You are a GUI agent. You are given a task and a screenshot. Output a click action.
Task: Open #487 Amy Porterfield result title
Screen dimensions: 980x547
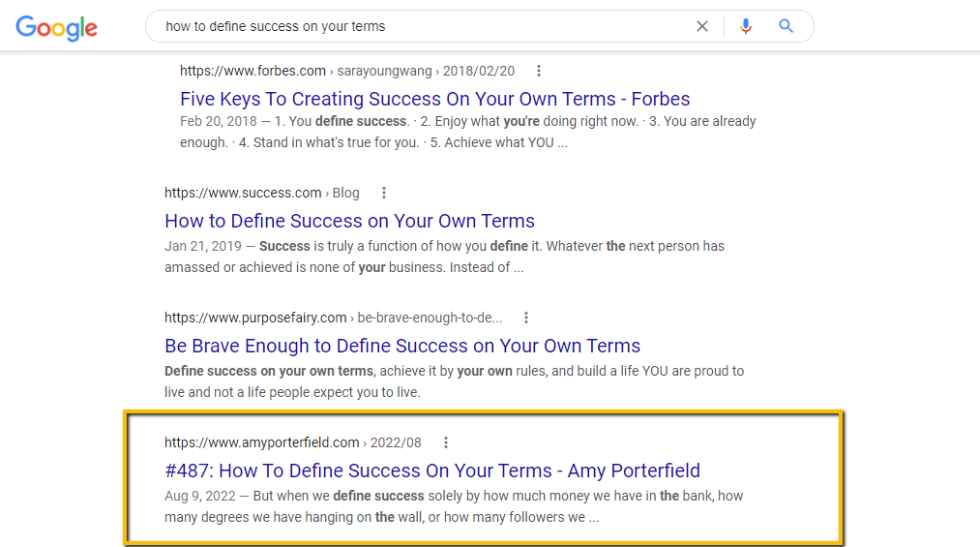432,471
